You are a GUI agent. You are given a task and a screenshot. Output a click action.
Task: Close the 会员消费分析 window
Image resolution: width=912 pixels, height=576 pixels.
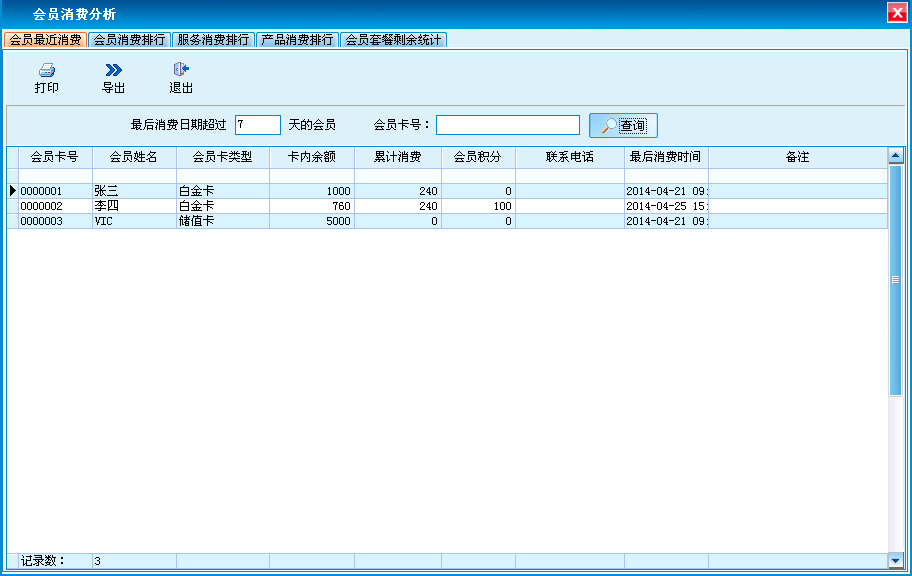(897, 13)
